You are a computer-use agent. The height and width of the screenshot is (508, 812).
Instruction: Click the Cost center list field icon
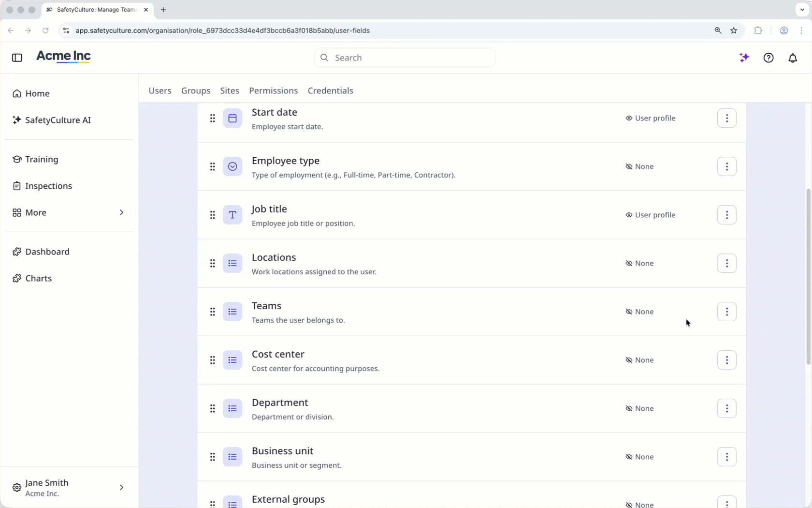click(232, 360)
